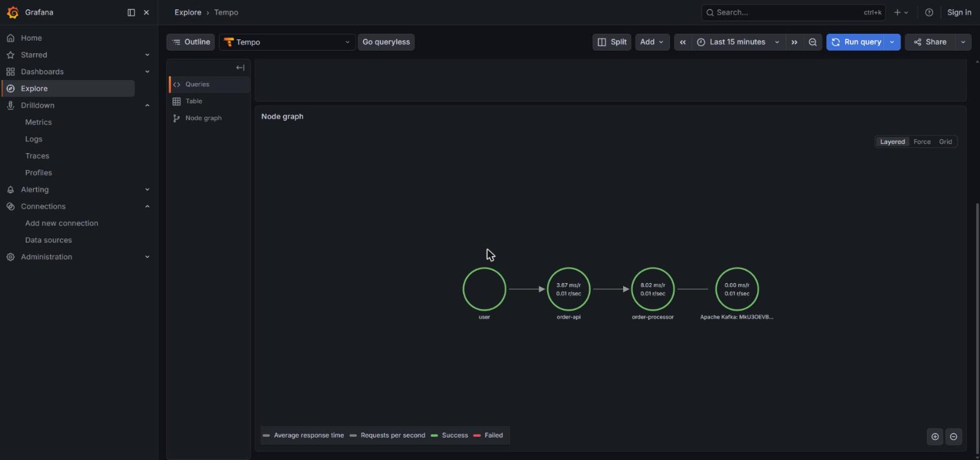Click the Grafana logo

pyautogui.click(x=12, y=12)
